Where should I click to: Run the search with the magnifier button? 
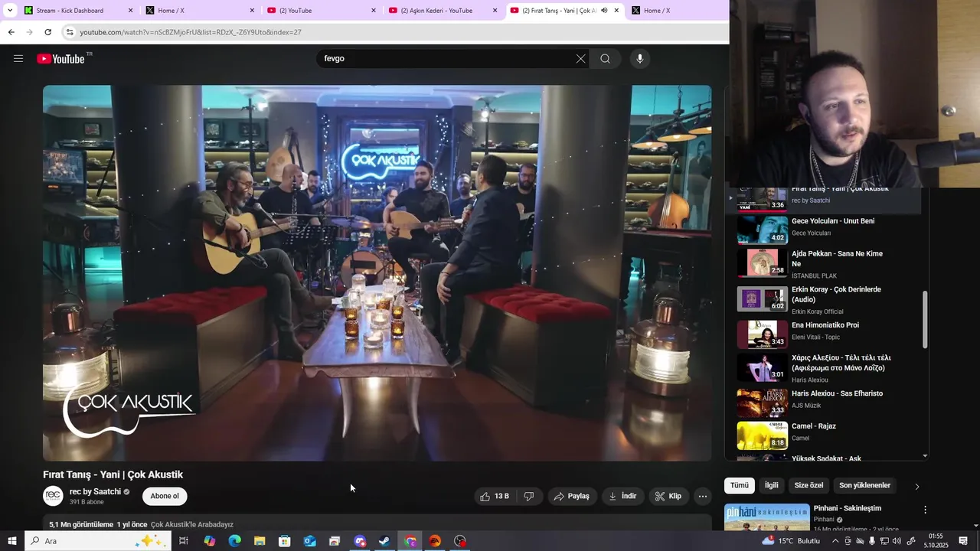(605, 59)
